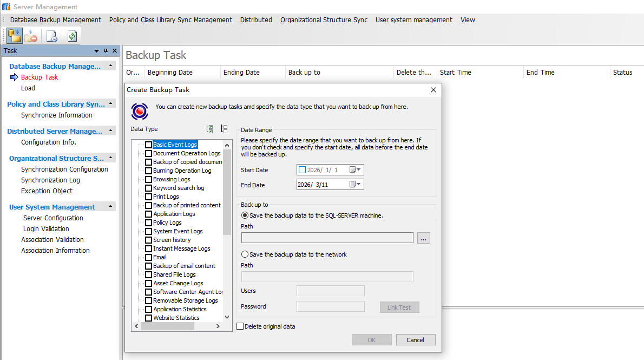Pin the Task panel with the pushpin icon
Image resolution: width=644 pixels, height=360 pixels.
point(106,51)
